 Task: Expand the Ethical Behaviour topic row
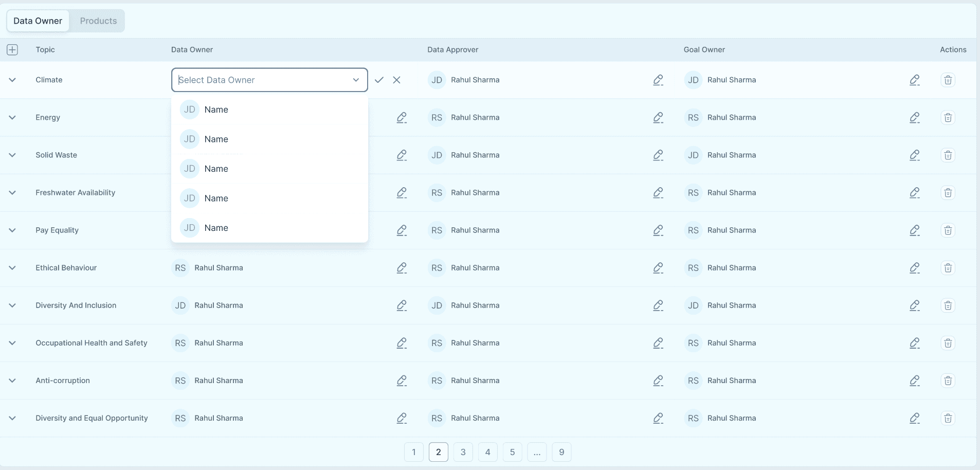(x=12, y=267)
